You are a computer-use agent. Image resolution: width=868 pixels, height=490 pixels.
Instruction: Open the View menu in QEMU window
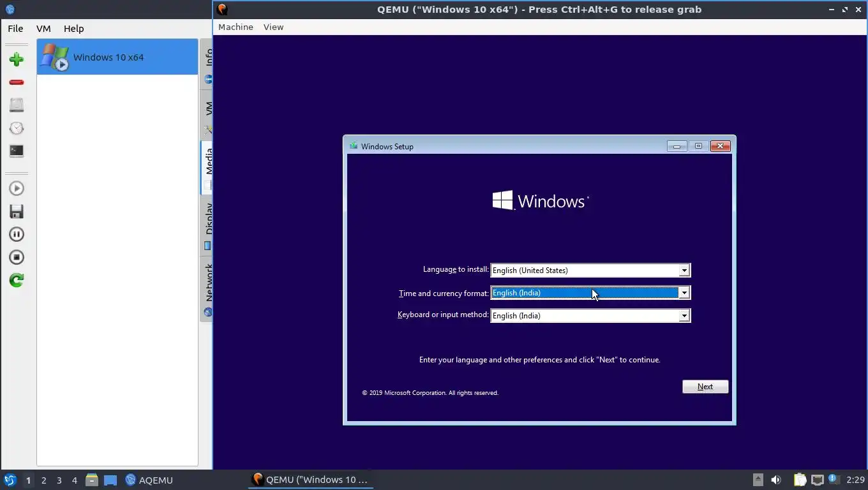coord(273,27)
